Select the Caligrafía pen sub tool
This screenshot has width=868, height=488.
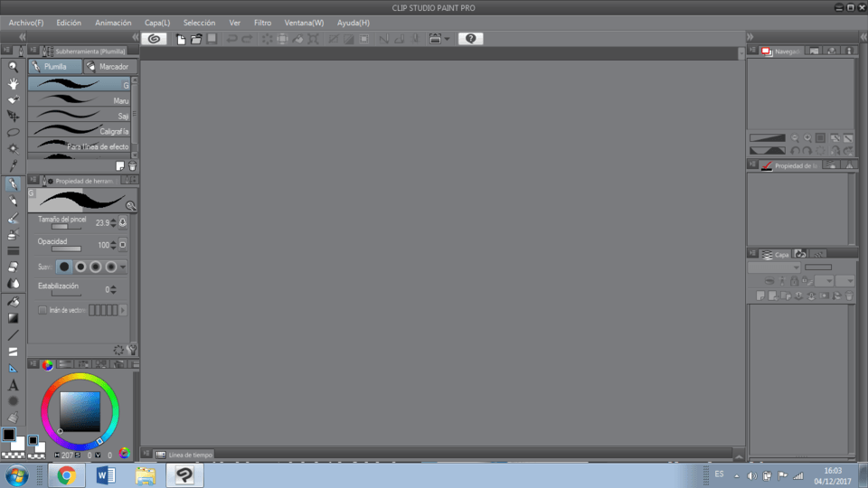(x=80, y=130)
